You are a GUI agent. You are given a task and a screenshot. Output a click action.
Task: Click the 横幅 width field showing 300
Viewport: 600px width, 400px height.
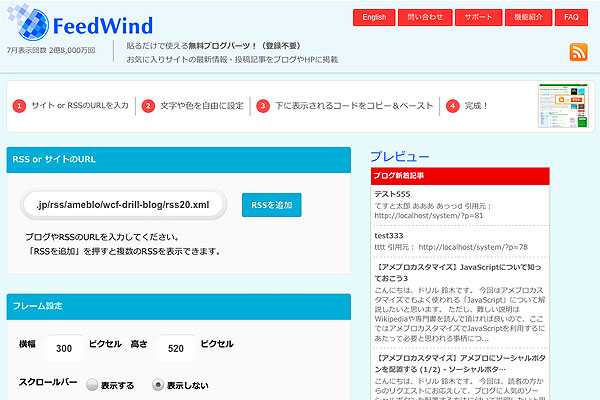click(x=64, y=348)
